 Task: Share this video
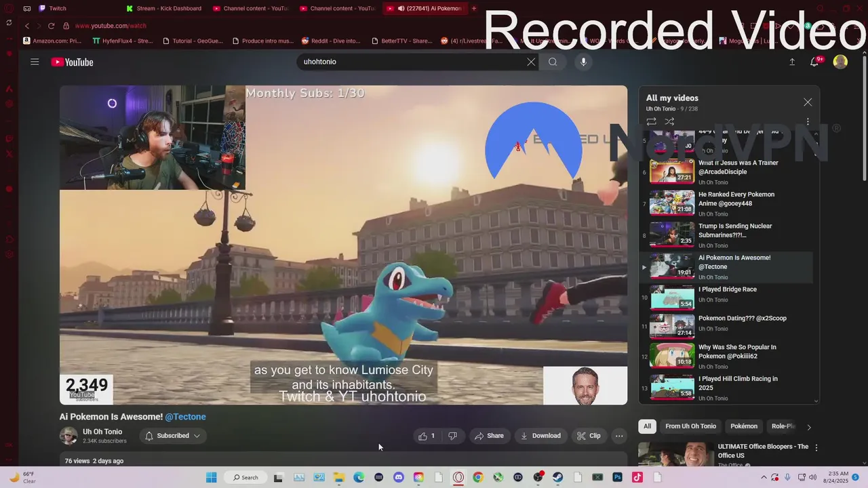pyautogui.click(x=489, y=436)
